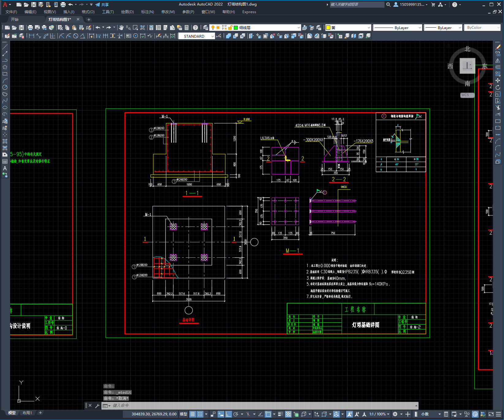Select the Hatch tool in draw toolbar
The width and height of the screenshot is (504, 420).
[x=5, y=141]
